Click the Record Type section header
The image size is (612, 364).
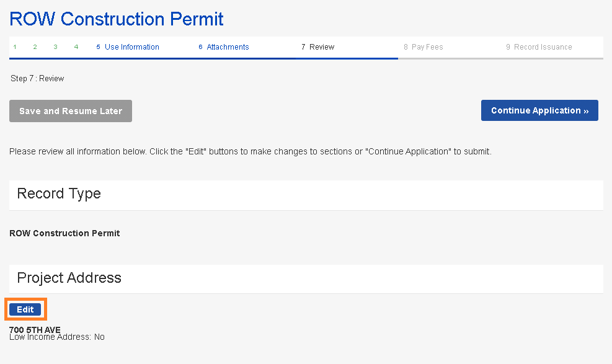tap(59, 194)
